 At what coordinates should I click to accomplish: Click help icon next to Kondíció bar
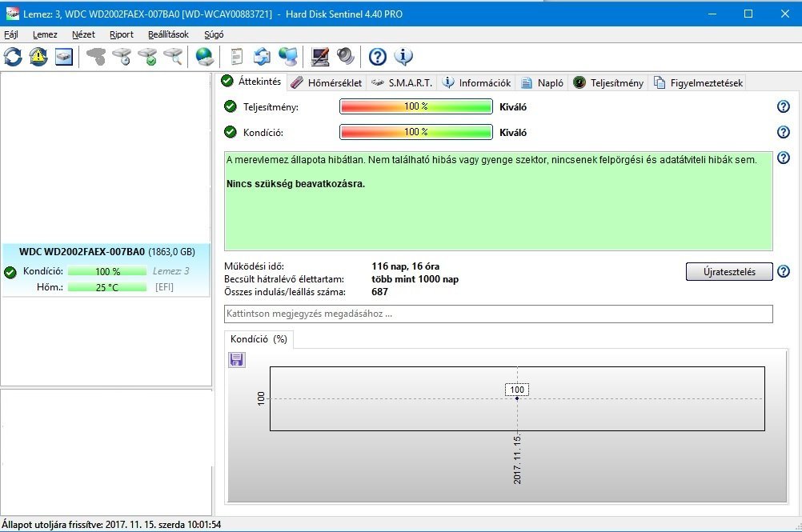pyautogui.click(x=783, y=132)
